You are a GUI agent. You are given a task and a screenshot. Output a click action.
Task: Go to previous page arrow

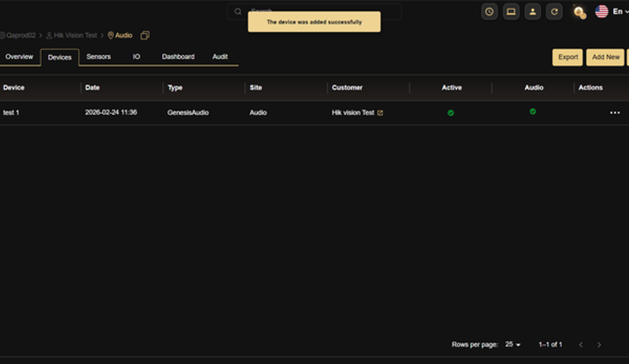580,344
